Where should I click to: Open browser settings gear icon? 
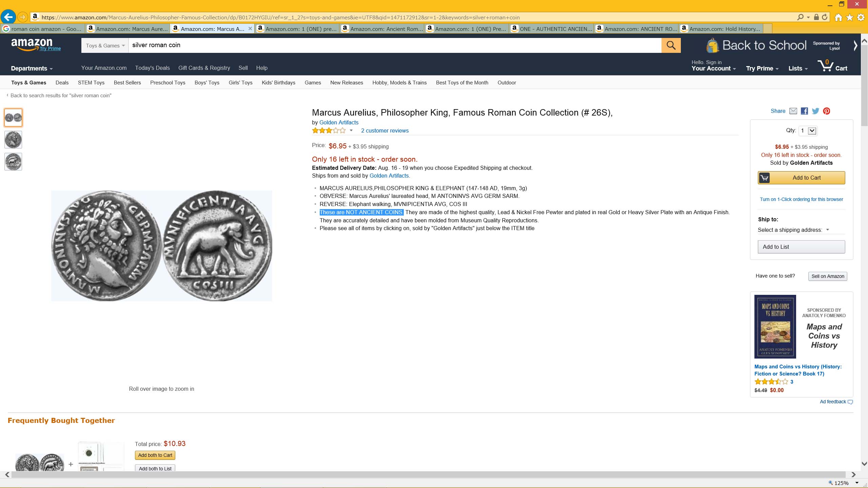point(861,17)
